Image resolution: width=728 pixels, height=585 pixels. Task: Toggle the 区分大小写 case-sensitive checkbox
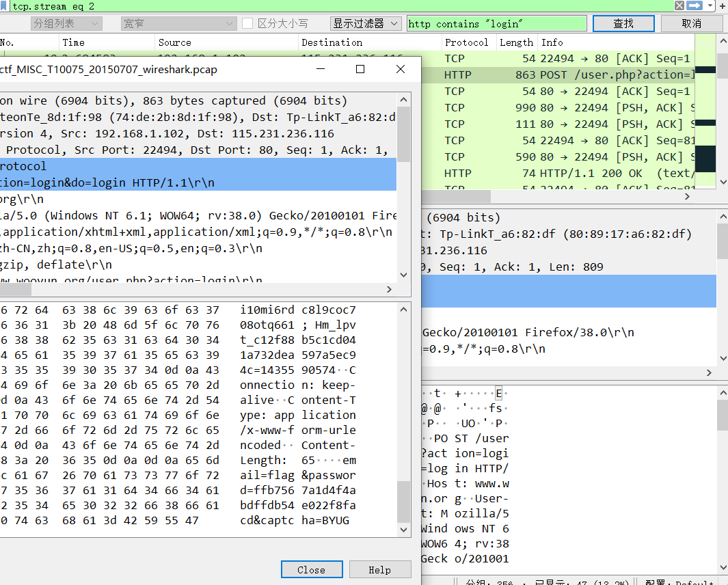[247, 23]
